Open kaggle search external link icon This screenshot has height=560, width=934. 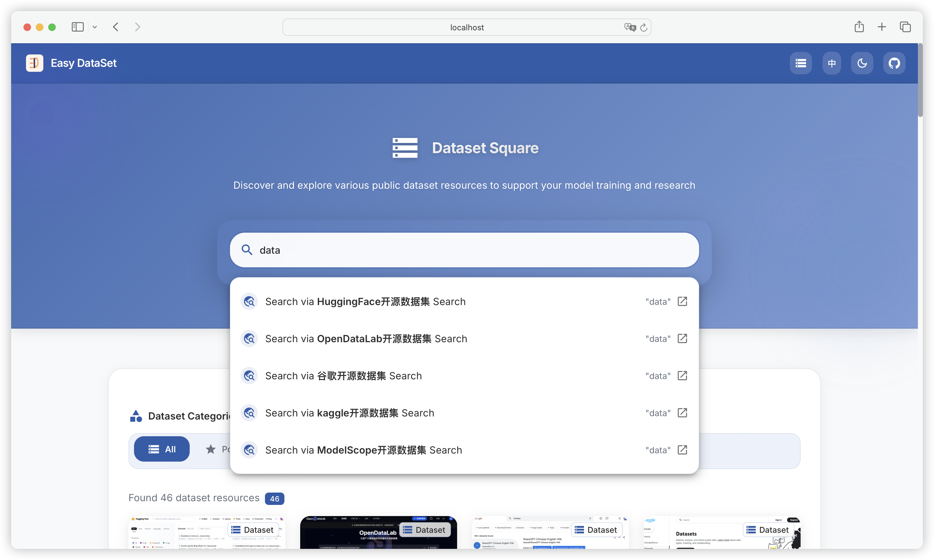tap(682, 413)
